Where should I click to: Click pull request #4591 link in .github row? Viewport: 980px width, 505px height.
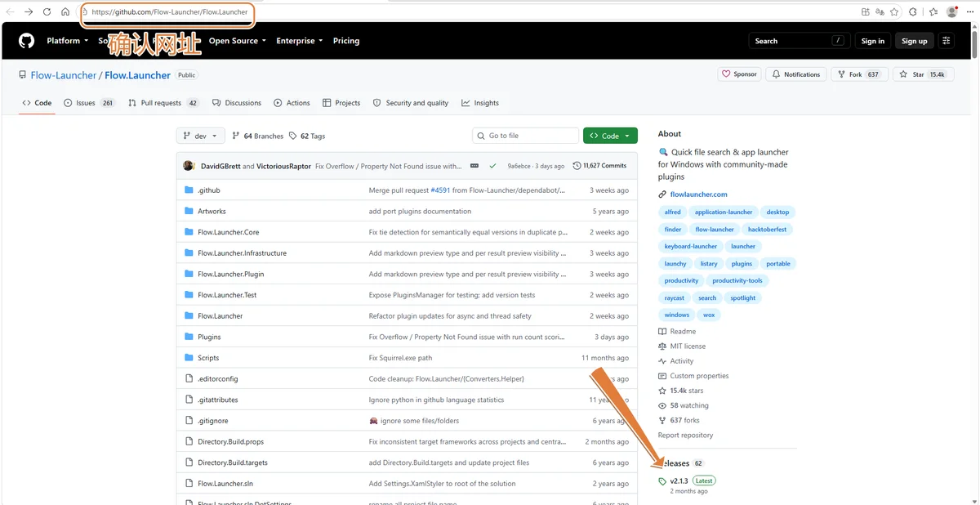tap(439, 190)
